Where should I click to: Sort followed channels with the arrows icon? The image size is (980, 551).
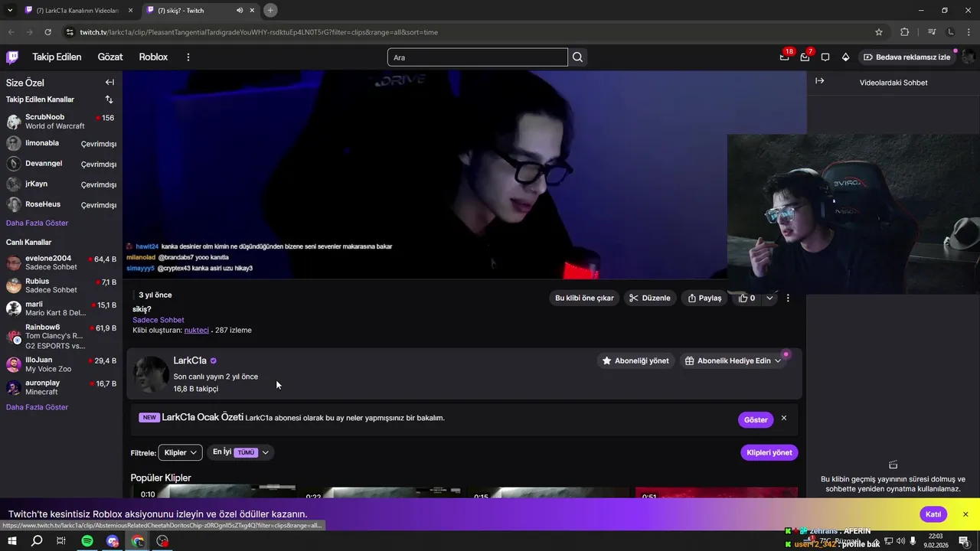click(x=109, y=99)
